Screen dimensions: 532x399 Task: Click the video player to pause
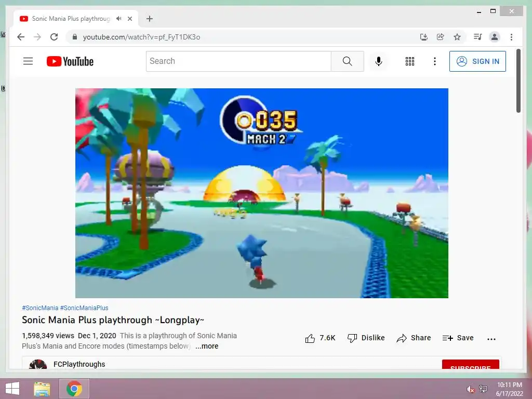(x=262, y=193)
